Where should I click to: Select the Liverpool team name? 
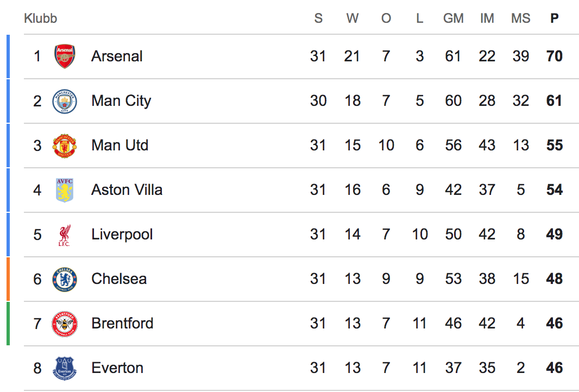122,235
